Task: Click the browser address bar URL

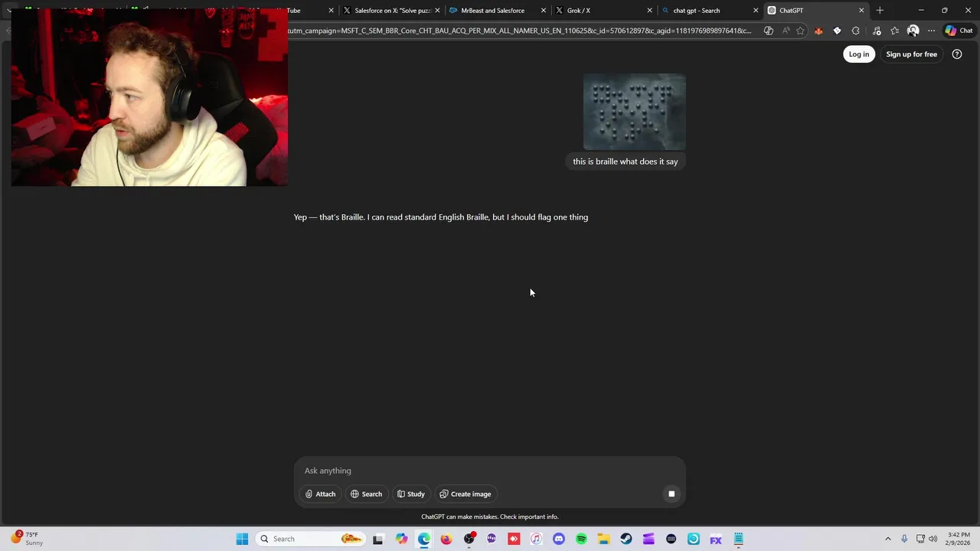Action: click(x=519, y=31)
